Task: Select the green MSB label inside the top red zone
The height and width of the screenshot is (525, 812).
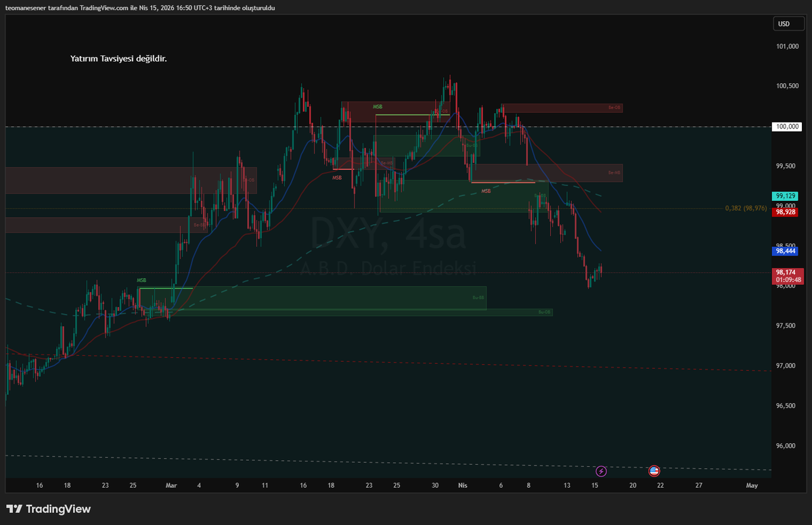Action: point(378,107)
